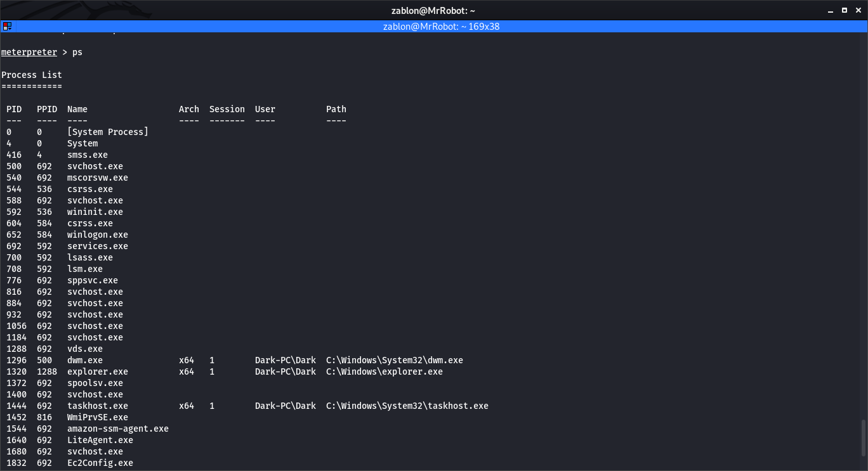Click the Path column header
The height and width of the screenshot is (471, 868).
336,109
